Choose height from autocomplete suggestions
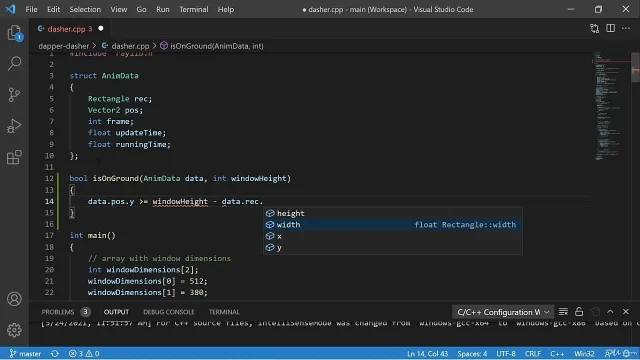The height and width of the screenshot is (360, 640). [392, 213]
